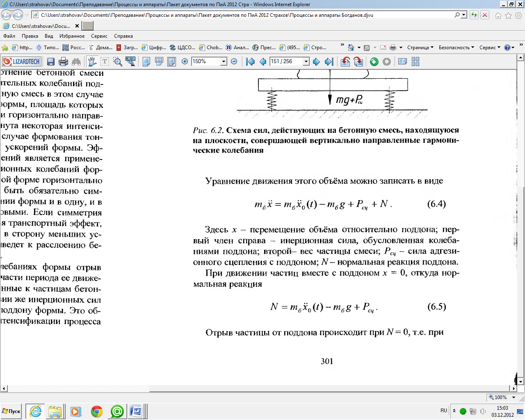Click the green back navigation arrow
Viewport: 525px width, 420px height.
click(x=374, y=62)
